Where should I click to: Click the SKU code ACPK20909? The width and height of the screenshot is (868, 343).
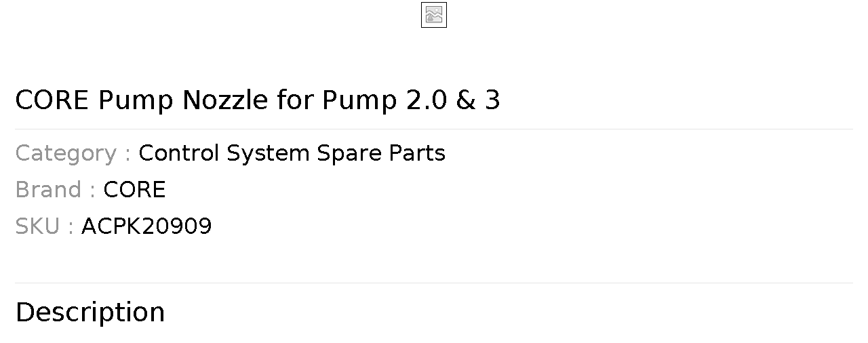point(146,226)
